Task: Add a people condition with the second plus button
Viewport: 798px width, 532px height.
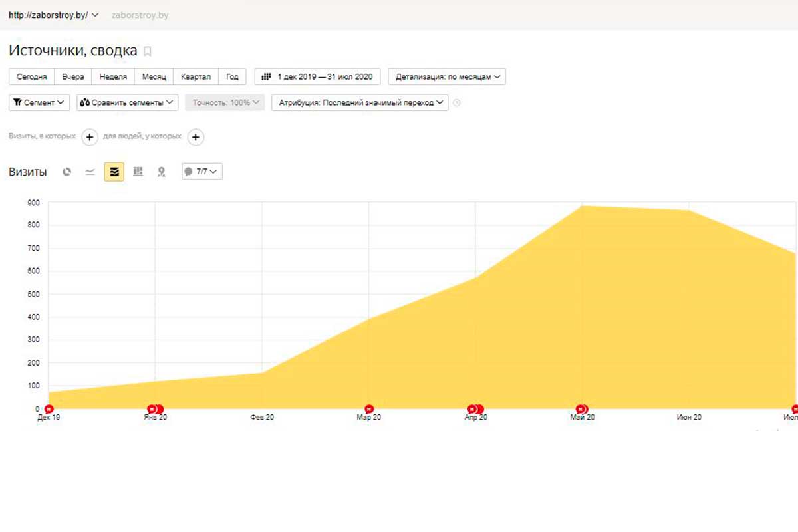Action: [x=195, y=137]
